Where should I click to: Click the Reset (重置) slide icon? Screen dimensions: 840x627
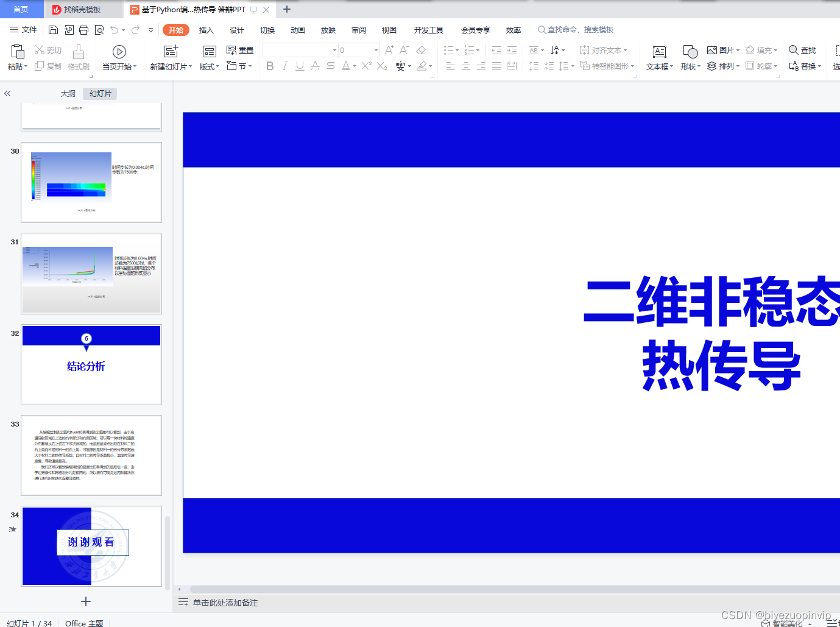pos(240,50)
